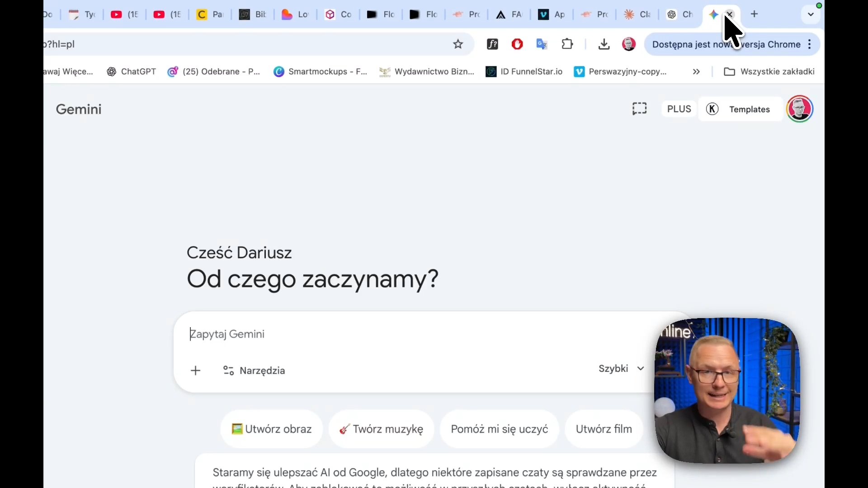
Task: Open the Chrome three-dot menu
Action: pos(810,44)
